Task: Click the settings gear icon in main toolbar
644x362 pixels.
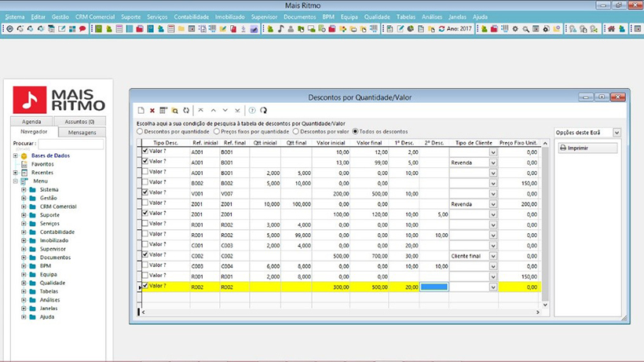Action: pyautogui.click(x=515, y=29)
